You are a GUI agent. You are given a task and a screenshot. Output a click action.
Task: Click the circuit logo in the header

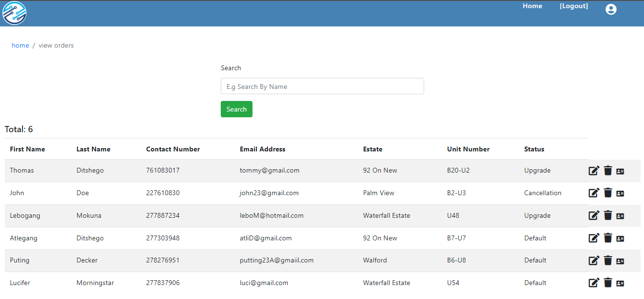pyautogui.click(x=14, y=13)
